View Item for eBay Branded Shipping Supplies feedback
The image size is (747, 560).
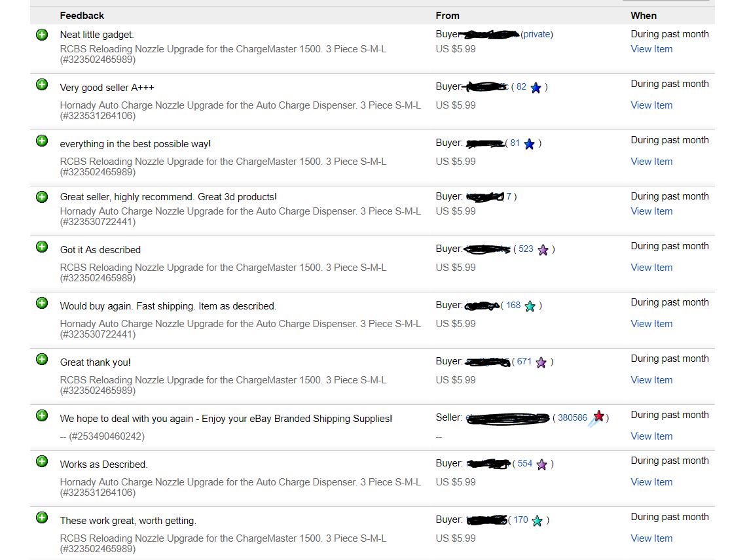click(x=651, y=436)
